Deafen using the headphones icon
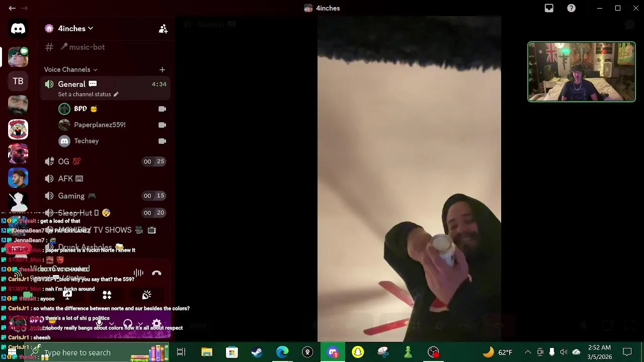This screenshot has height=362, width=644. point(128,323)
